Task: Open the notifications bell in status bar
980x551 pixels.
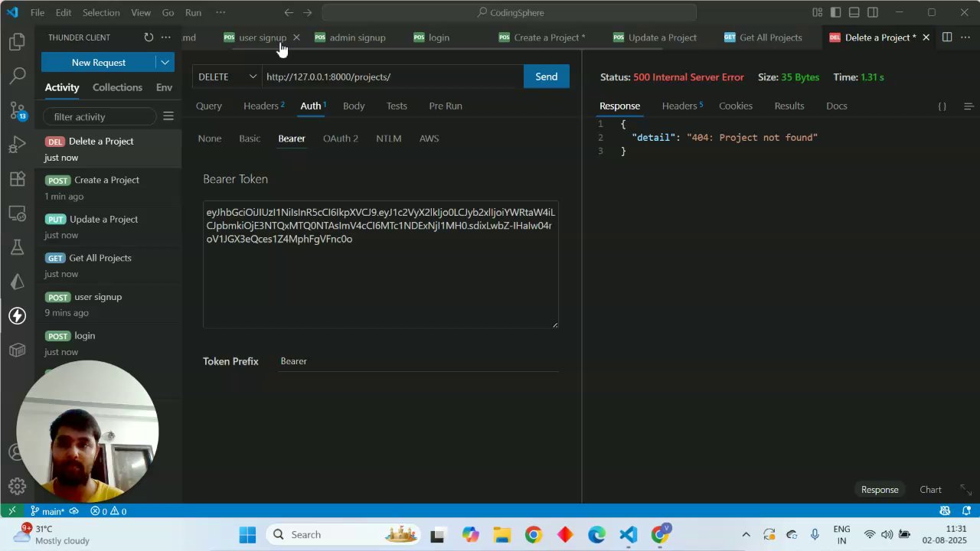Action: click(x=966, y=511)
